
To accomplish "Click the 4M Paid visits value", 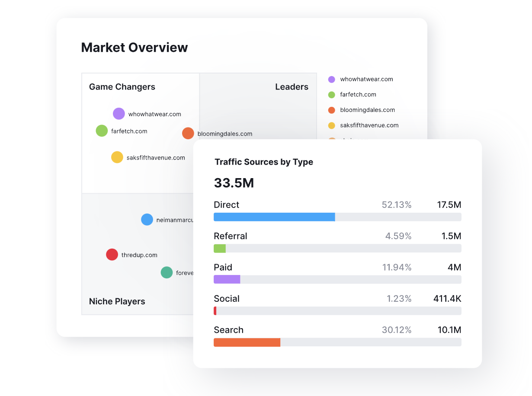I will coord(455,267).
